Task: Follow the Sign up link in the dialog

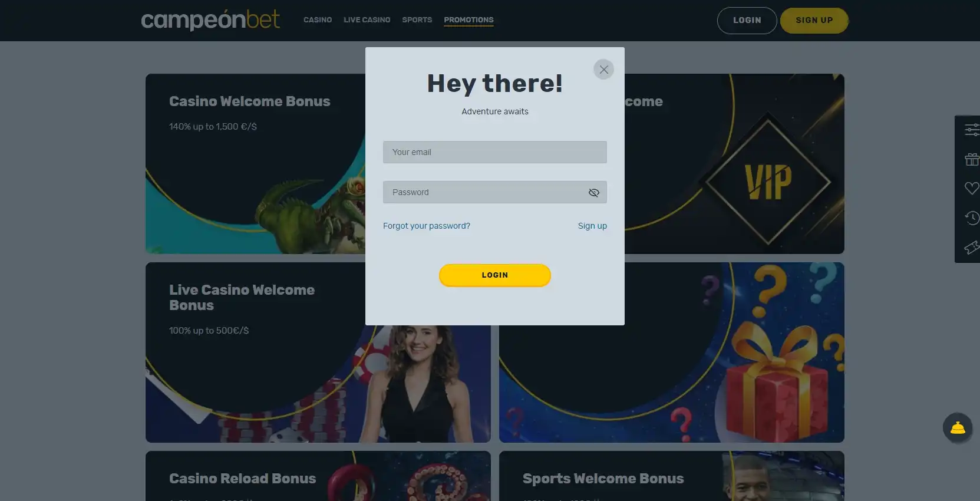Action: [592, 226]
